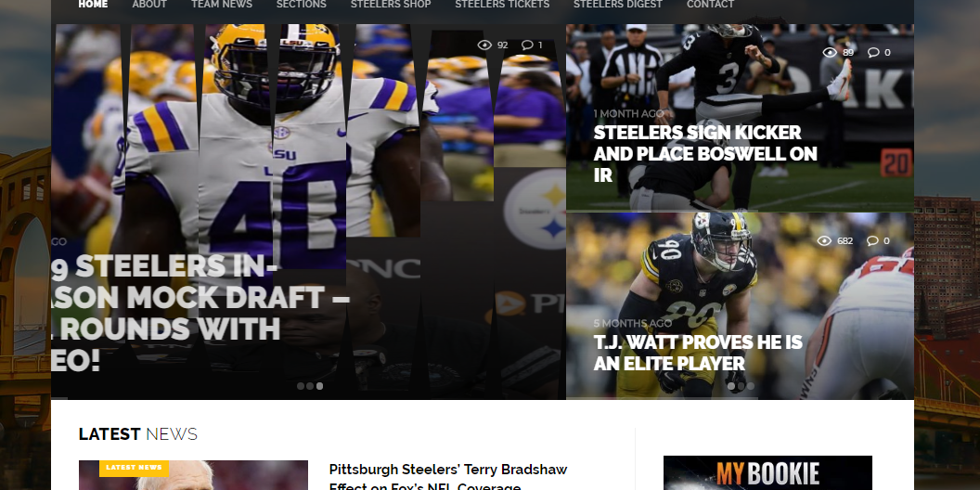Select third dot of main slider
This screenshot has width=980, height=490.
click(x=320, y=386)
